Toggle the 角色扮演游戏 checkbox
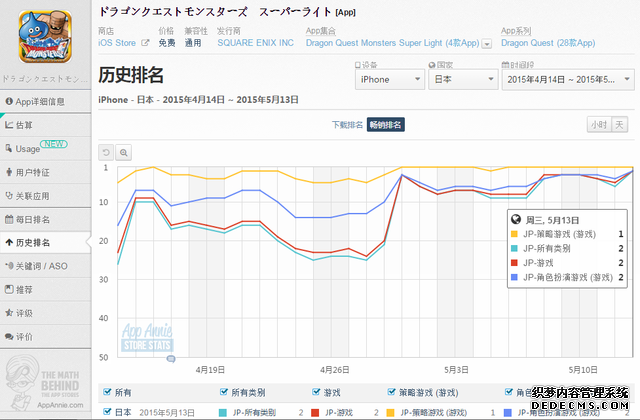640x420 pixels. tap(509, 392)
